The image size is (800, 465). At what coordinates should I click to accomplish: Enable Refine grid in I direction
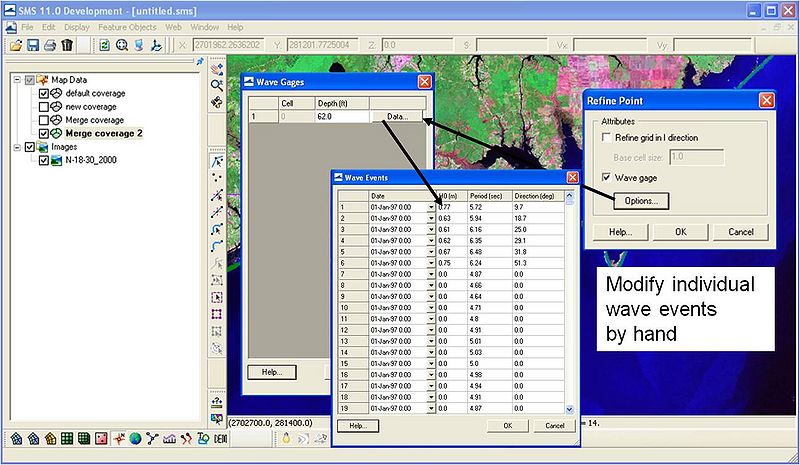606,137
